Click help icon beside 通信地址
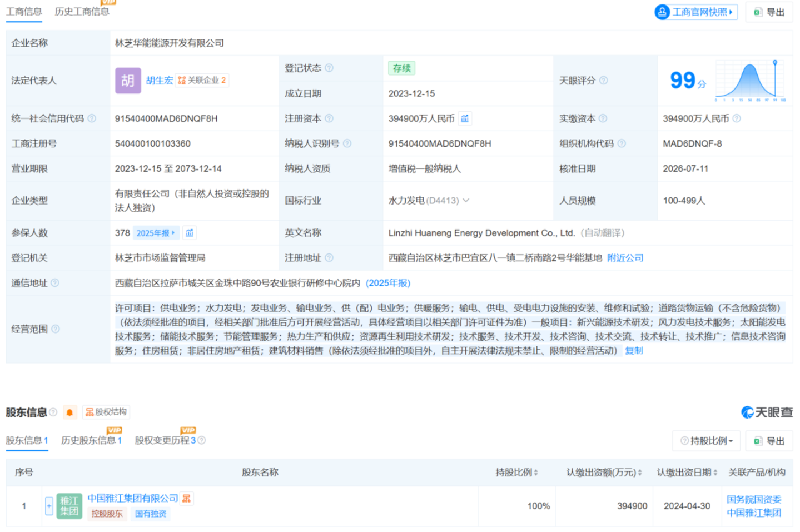This screenshot has width=800, height=532. [55, 283]
